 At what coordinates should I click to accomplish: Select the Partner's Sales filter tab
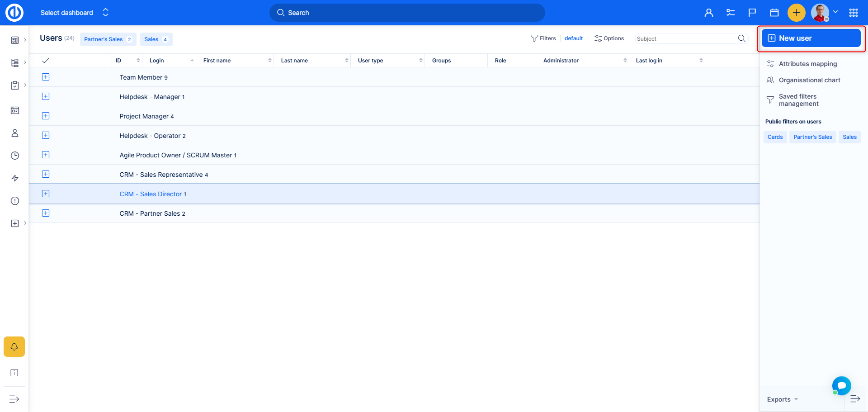108,39
